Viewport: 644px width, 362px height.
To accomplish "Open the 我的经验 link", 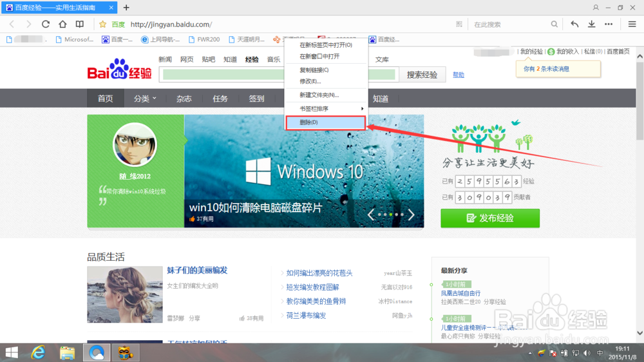I will (x=531, y=52).
